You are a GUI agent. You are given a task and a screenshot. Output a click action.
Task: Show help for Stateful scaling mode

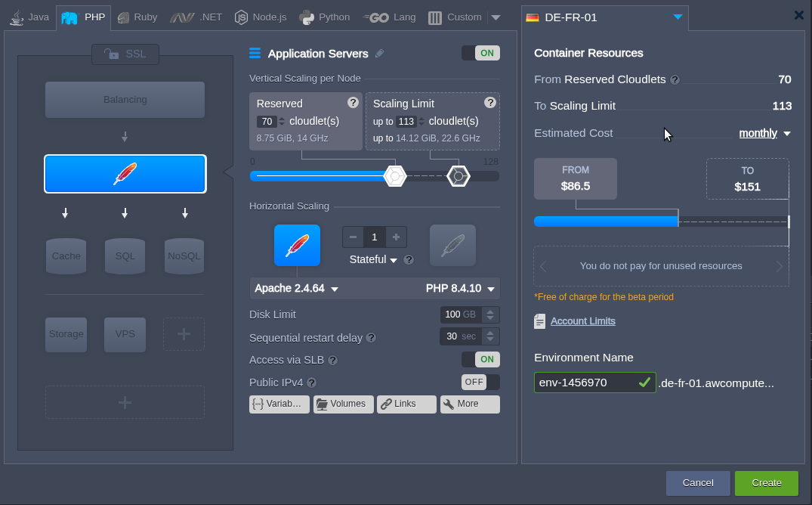[x=409, y=260]
